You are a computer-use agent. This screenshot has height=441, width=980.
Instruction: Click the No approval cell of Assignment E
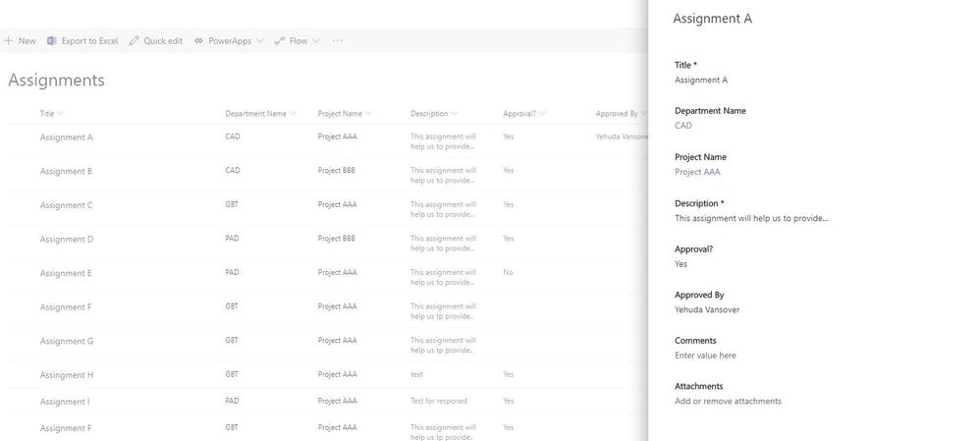click(508, 272)
